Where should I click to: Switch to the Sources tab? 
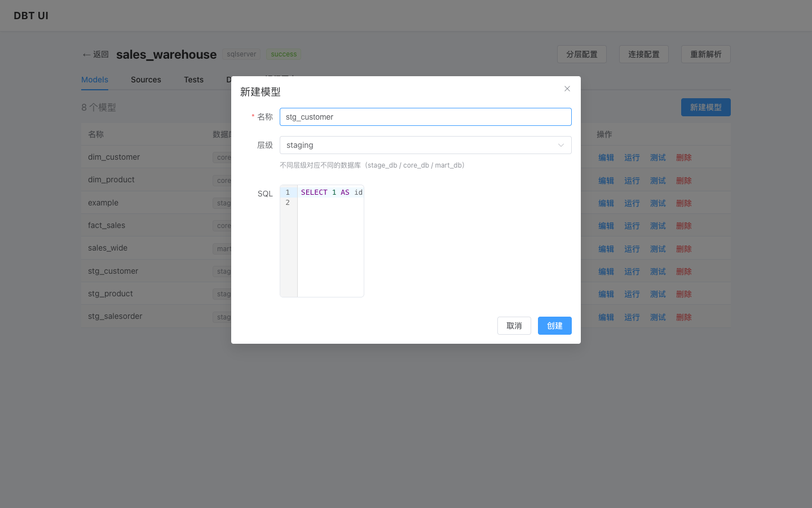pyautogui.click(x=146, y=80)
